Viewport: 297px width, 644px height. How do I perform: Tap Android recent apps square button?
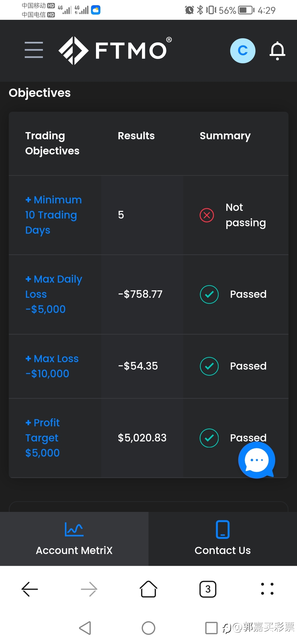211,628
